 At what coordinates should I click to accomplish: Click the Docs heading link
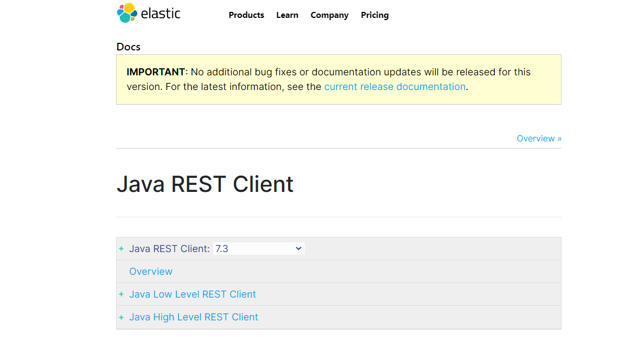pos(129,47)
